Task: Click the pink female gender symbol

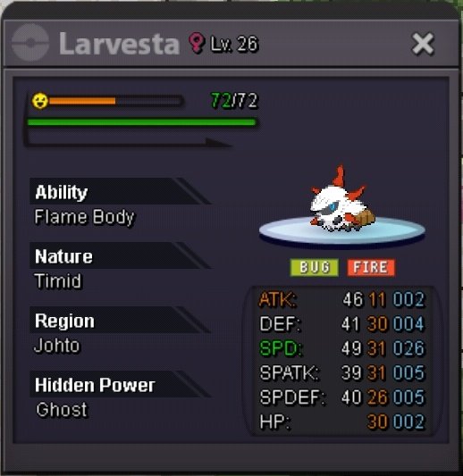Action: click(x=197, y=43)
